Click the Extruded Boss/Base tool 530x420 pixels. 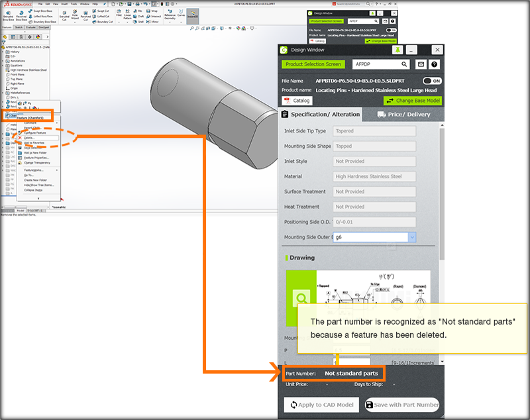[x=9, y=15]
